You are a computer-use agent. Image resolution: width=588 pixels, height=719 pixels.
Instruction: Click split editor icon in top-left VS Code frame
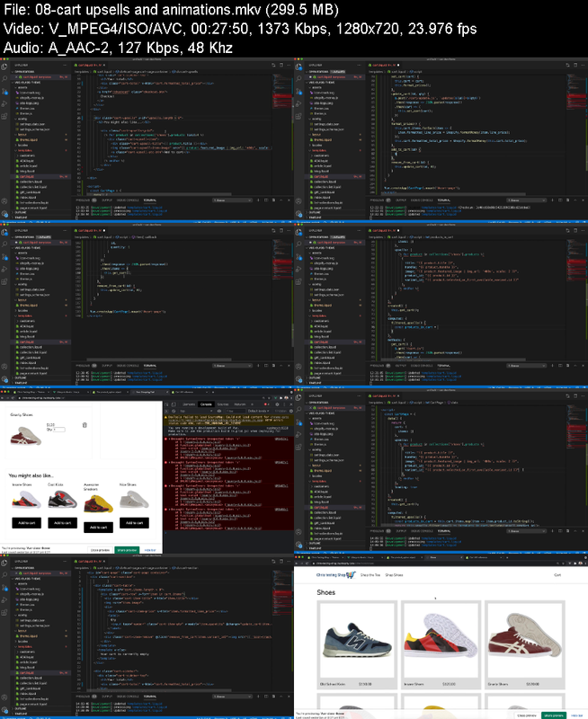coord(281,65)
